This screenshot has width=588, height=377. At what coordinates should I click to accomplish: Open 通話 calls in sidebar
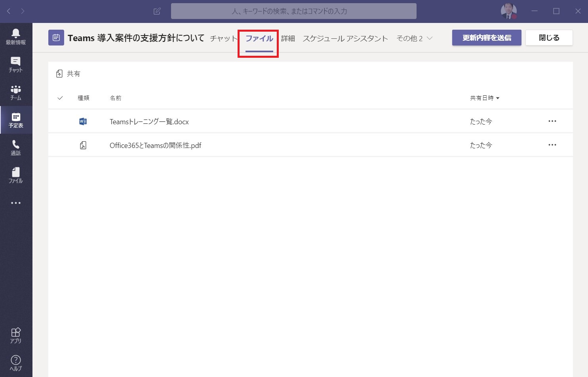coord(16,147)
